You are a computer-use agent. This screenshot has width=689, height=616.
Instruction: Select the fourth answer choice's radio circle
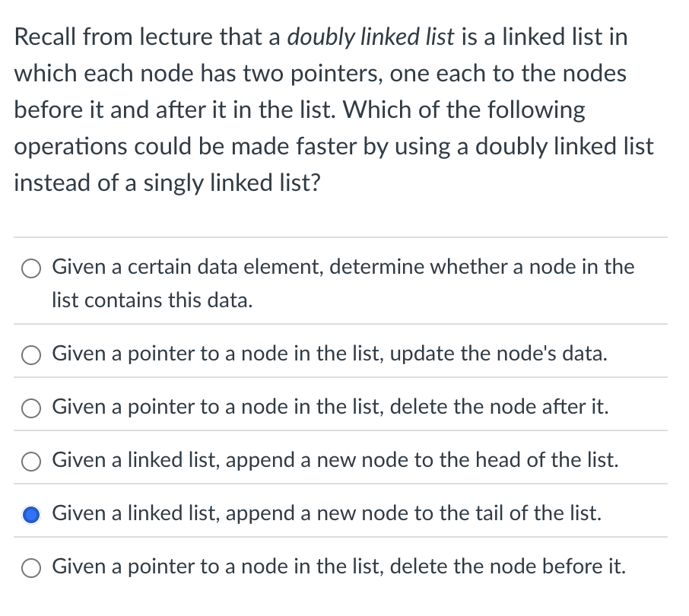30,460
